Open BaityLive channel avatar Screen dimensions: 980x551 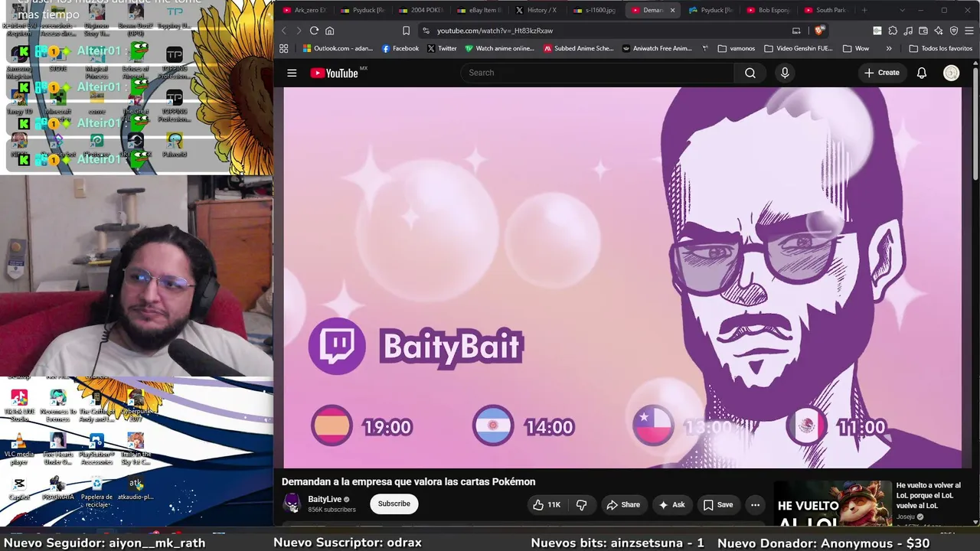[292, 503]
